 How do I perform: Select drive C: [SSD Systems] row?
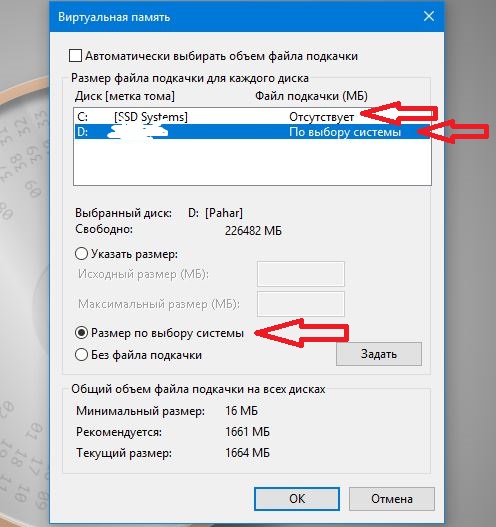pyautogui.click(x=252, y=116)
